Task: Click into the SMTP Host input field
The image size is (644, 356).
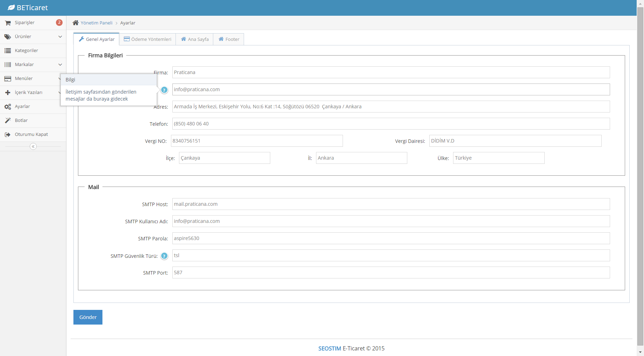Action: click(391, 204)
